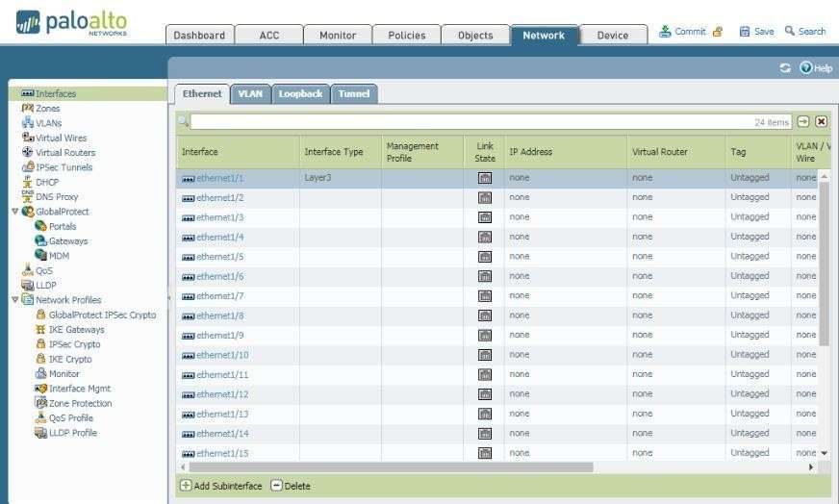Apply filter using the arrow icon

coord(803,121)
